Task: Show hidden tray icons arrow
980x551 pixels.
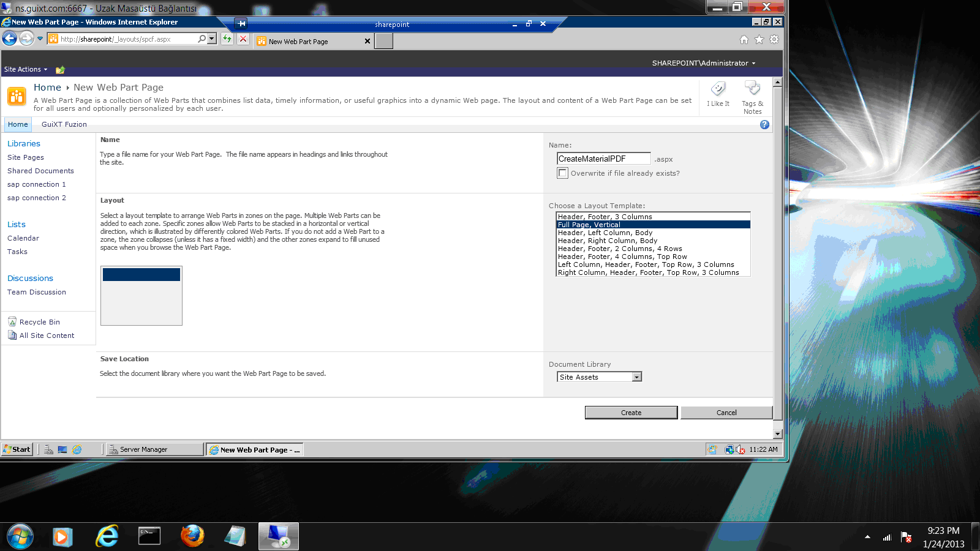Action: click(x=867, y=537)
